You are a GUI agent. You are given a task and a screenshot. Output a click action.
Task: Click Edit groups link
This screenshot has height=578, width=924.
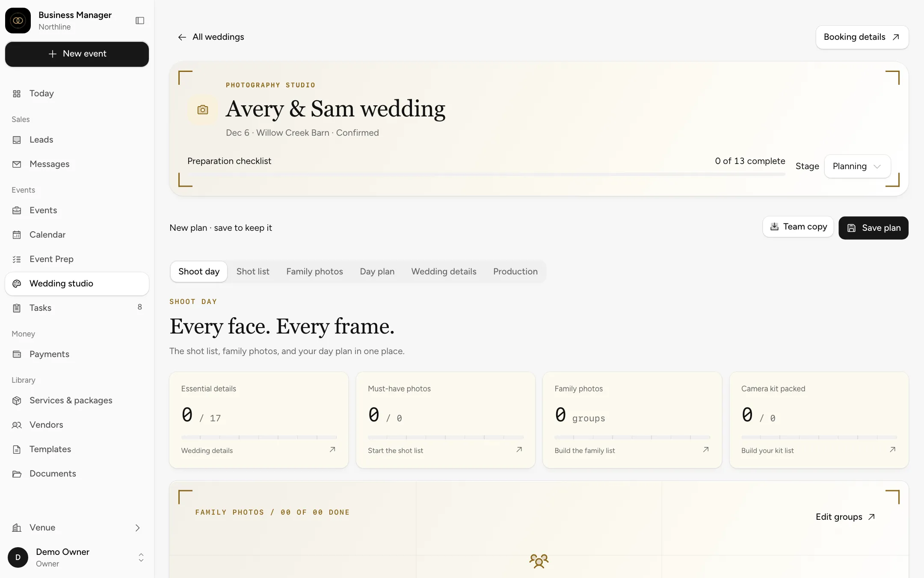(x=845, y=517)
